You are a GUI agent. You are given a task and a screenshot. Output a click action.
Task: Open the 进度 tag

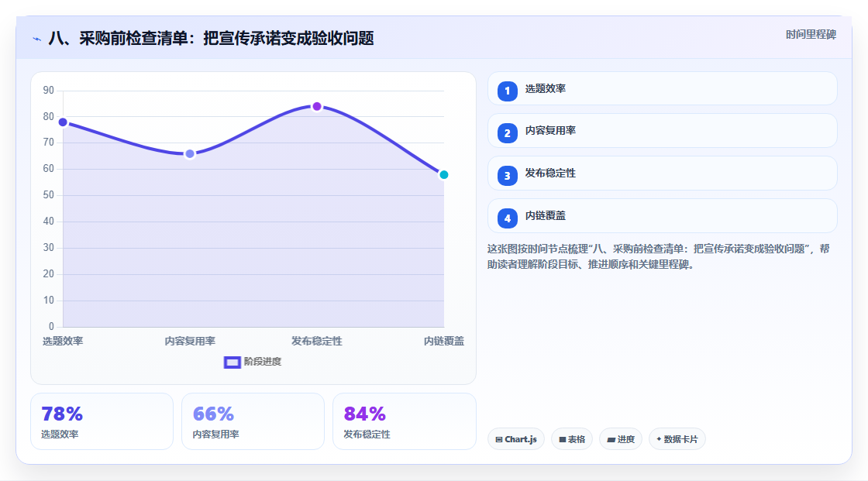pos(621,439)
